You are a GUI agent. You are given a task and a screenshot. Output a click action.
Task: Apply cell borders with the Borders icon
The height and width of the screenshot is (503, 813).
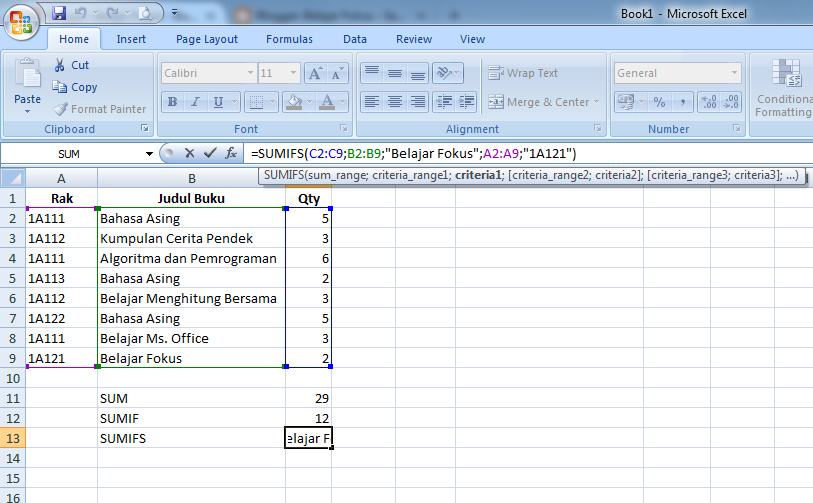[256, 102]
